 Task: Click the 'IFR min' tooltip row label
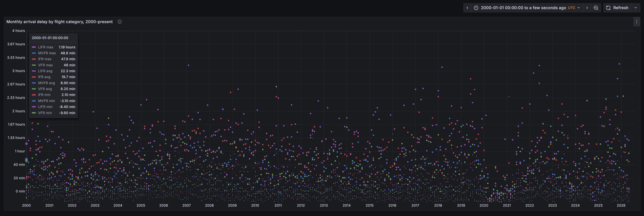(44, 95)
